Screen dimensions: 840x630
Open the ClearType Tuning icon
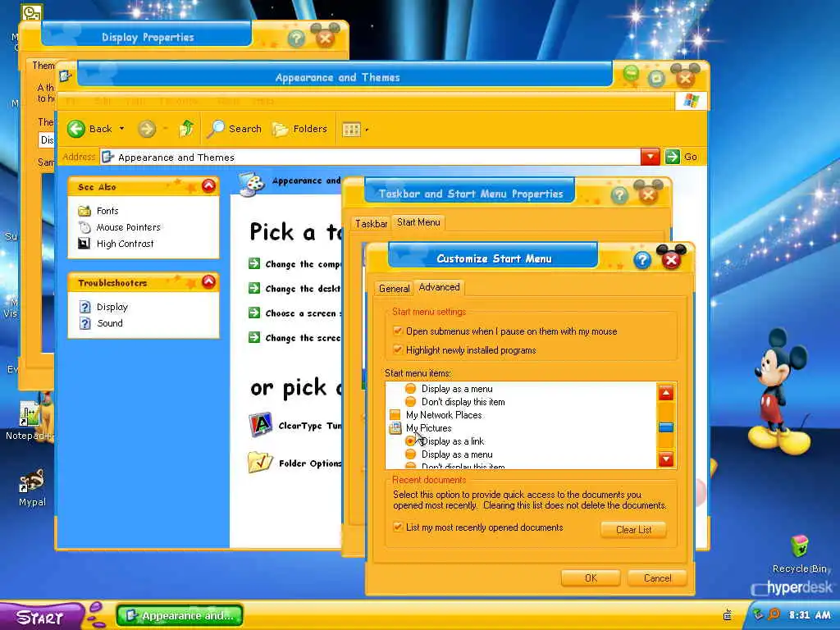point(260,425)
